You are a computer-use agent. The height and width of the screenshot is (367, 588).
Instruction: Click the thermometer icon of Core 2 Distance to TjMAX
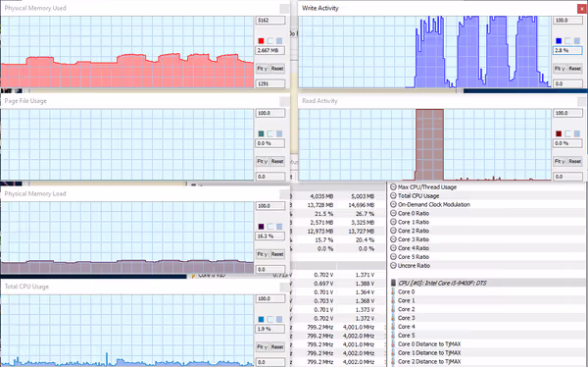(x=393, y=361)
